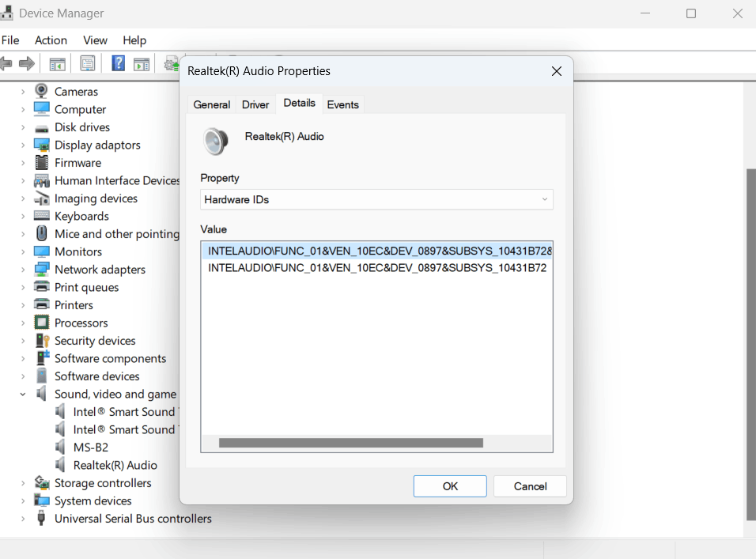Click the Show/Hide Console Tree toolbar icon
This screenshot has width=756, height=559.
coord(58,63)
